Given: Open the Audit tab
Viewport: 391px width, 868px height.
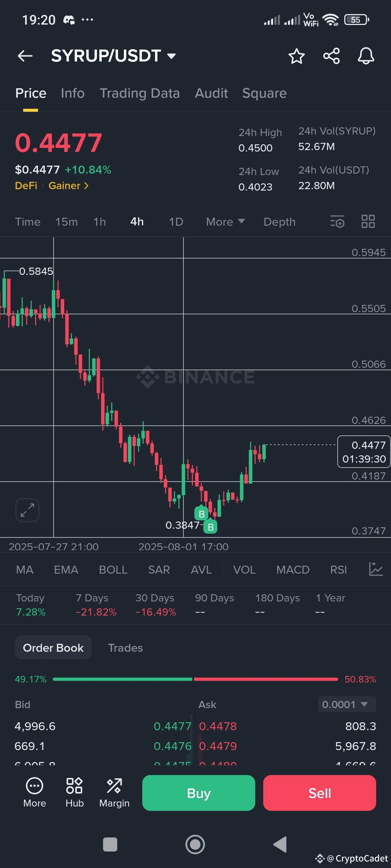Looking at the screenshot, I should click(211, 93).
